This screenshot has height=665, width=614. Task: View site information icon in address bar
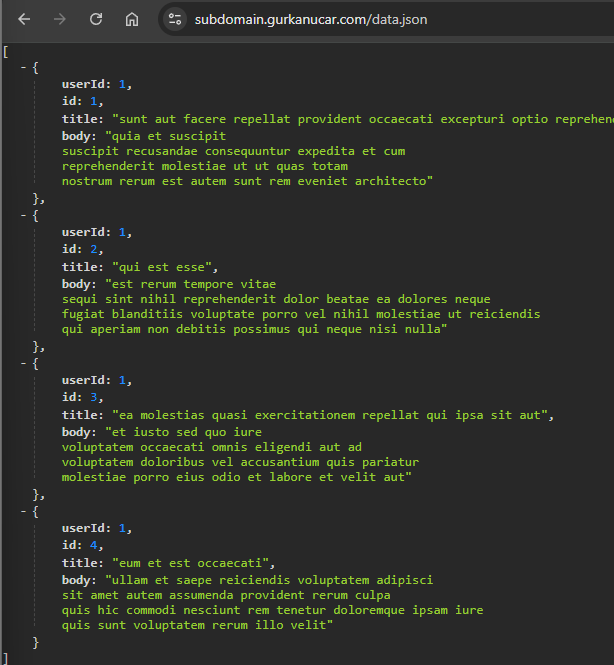click(175, 19)
